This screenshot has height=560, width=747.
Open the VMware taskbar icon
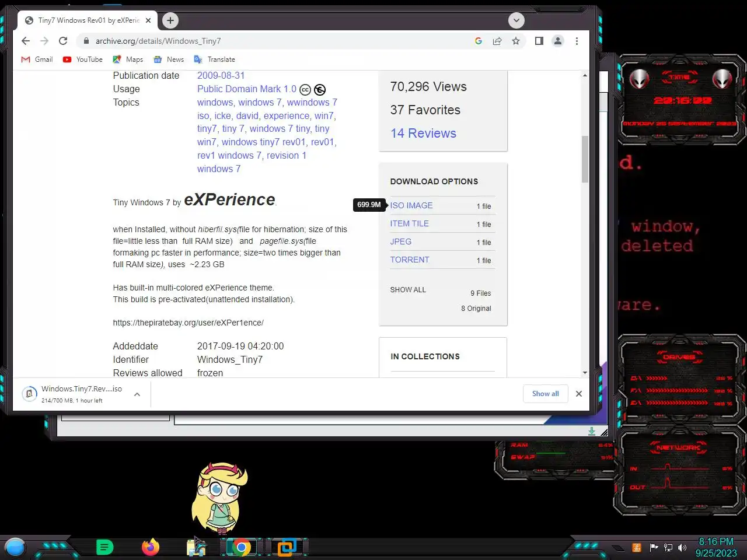coord(287,547)
